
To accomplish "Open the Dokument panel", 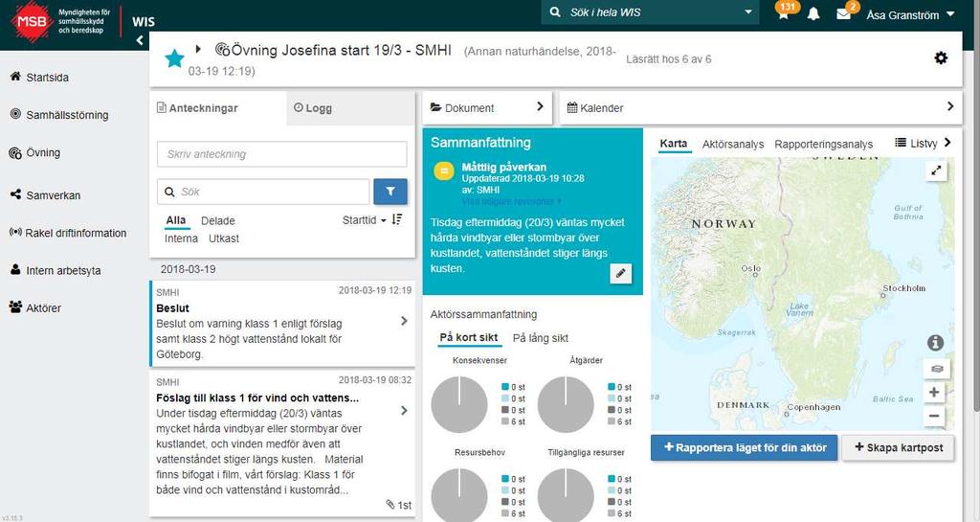I will [487, 108].
